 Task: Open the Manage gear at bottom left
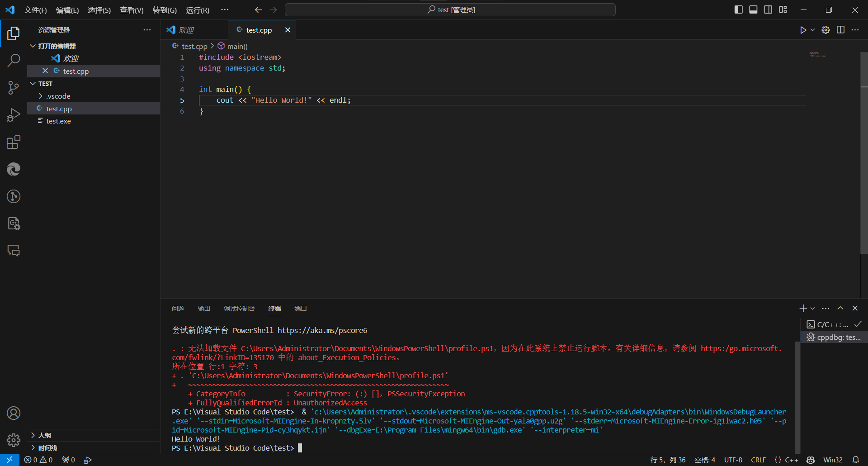click(14, 440)
